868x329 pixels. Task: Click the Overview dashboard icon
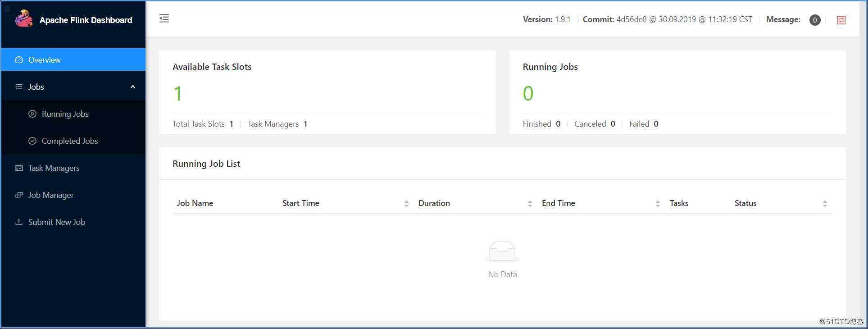(19, 60)
